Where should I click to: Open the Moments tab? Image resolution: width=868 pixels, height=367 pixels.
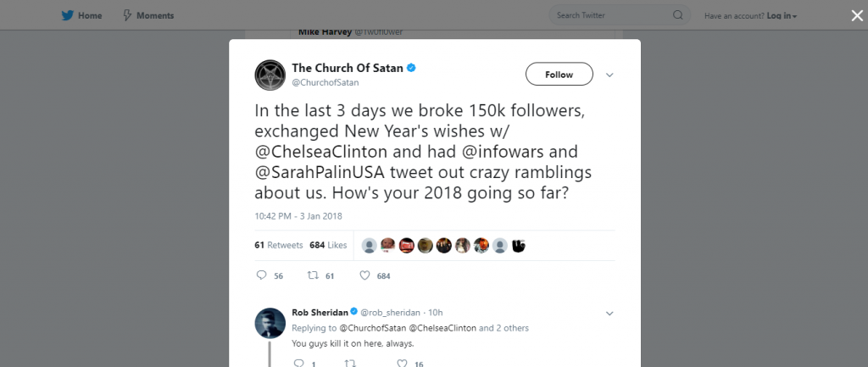tap(149, 15)
